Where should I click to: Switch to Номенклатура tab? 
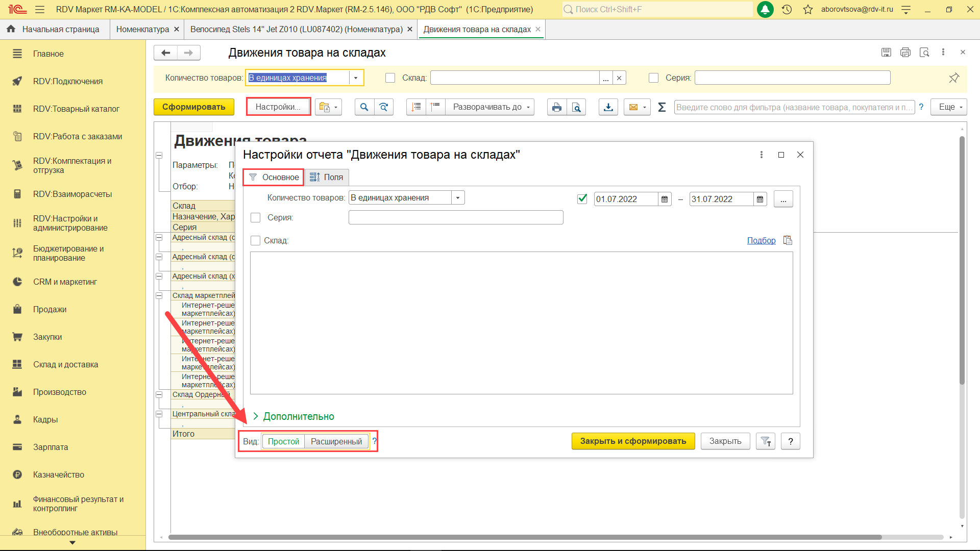(142, 29)
